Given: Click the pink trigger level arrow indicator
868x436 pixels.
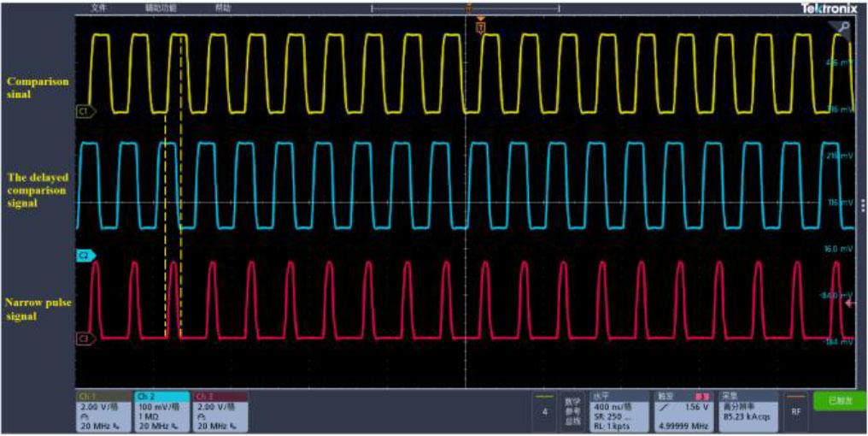Looking at the screenshot, I should [849, 303].
